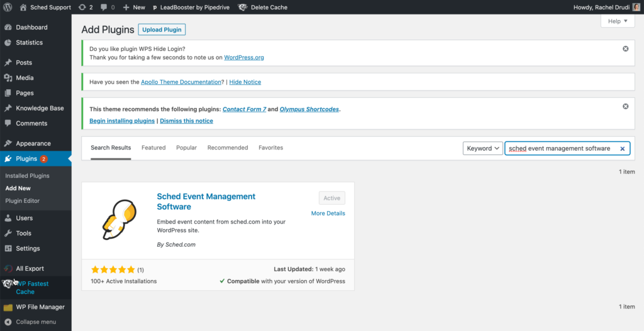
Task: Open the Keyword search type dropdown
Action: (x=482, y=148)
